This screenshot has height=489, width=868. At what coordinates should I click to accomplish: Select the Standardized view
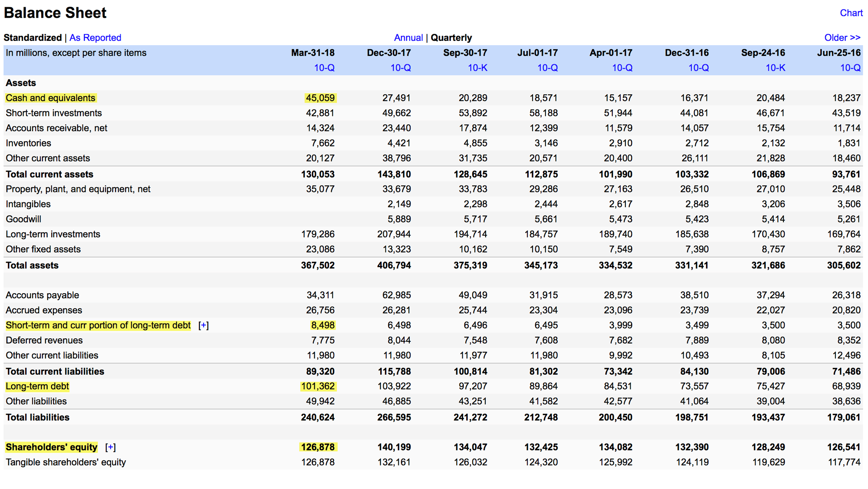coord(33,38)
